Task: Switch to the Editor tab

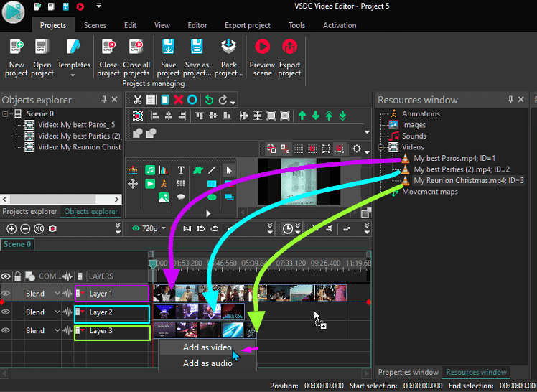Action: point(197,25)
